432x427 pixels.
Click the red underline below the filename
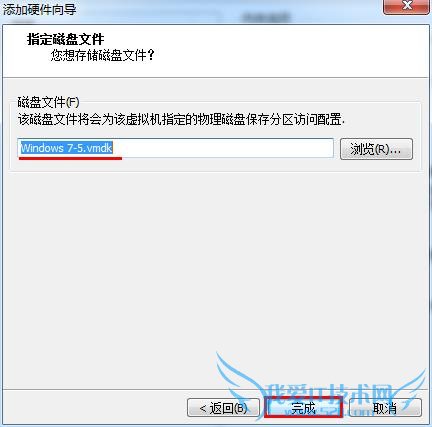coord(70,158)
